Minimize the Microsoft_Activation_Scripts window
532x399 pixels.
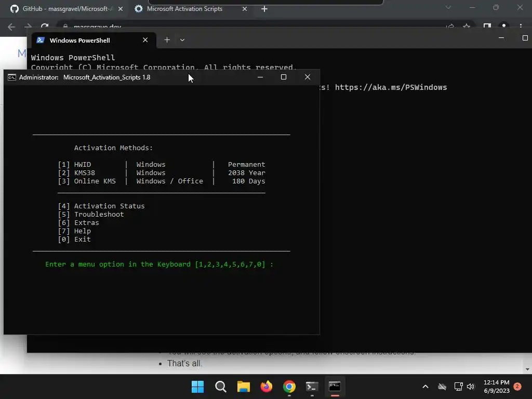260,77
